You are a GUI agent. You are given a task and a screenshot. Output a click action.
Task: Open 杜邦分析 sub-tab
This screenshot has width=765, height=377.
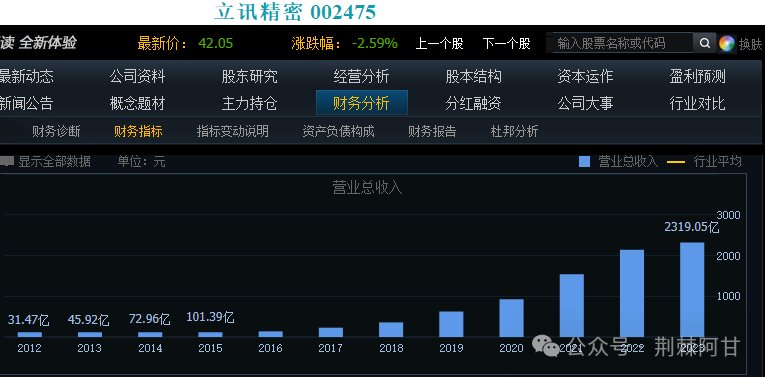point(514,131)
